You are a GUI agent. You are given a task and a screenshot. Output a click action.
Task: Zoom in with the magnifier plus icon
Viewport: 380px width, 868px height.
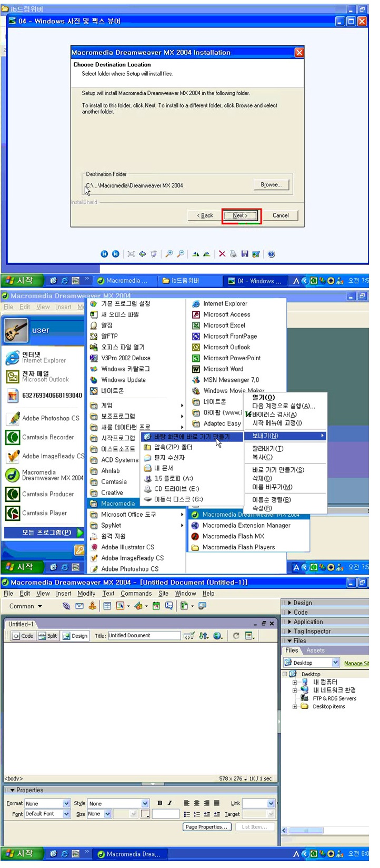tap(169, 254)
